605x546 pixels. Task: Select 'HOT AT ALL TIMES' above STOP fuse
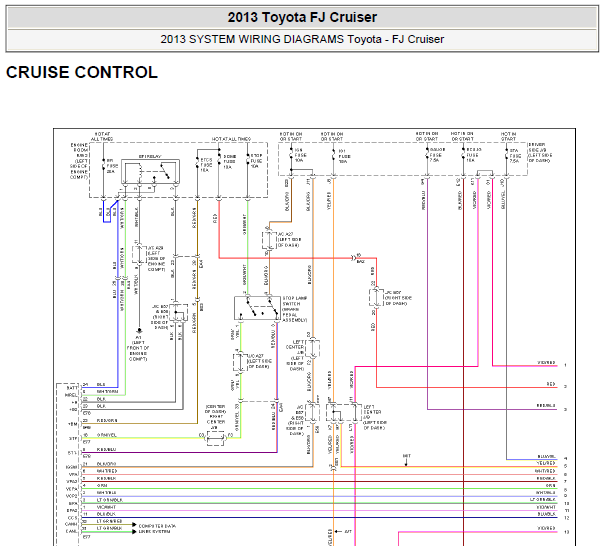[x=232, y=139]
